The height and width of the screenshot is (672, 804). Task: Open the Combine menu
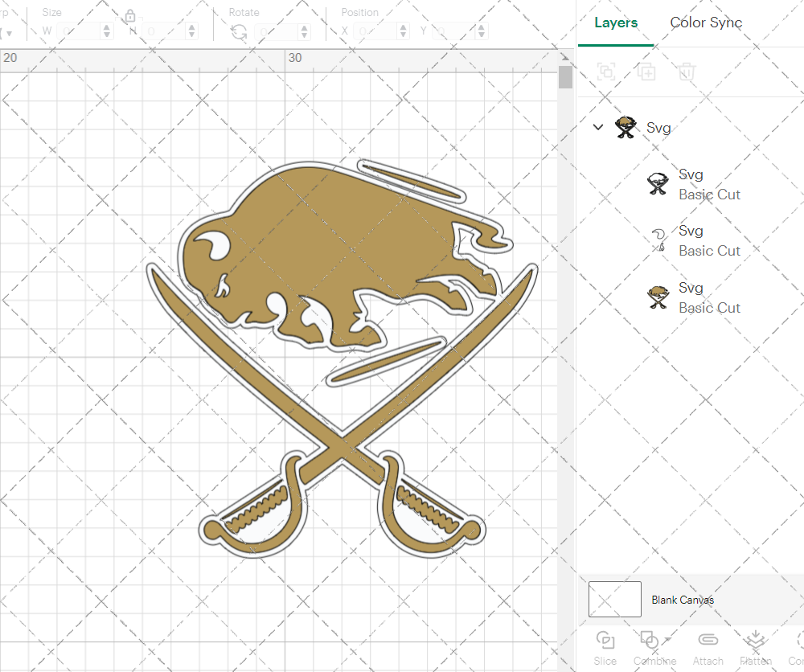point(654,649)
